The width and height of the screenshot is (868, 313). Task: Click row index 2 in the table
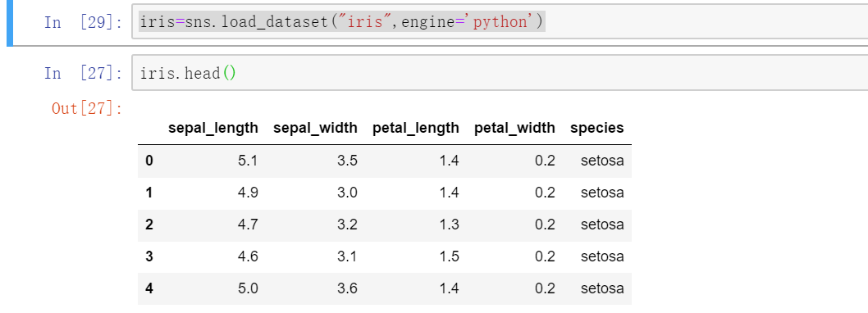pyautogui.click(x=149, y=225)
